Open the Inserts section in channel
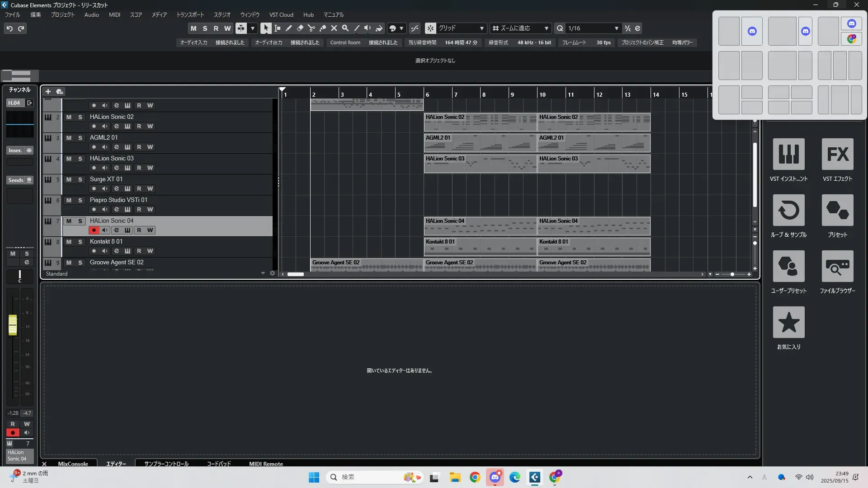Screen dimensions: 868x488 pos(15,150)
